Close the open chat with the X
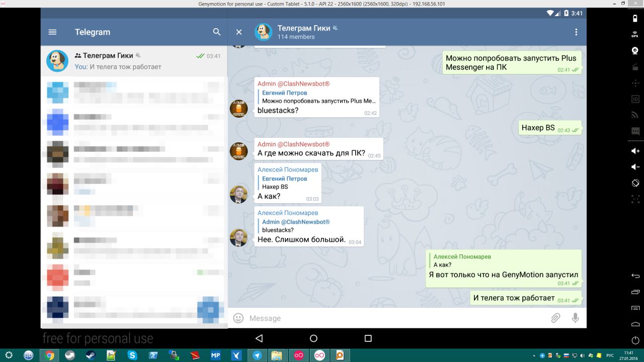The image size is (644, 362). 239,32
